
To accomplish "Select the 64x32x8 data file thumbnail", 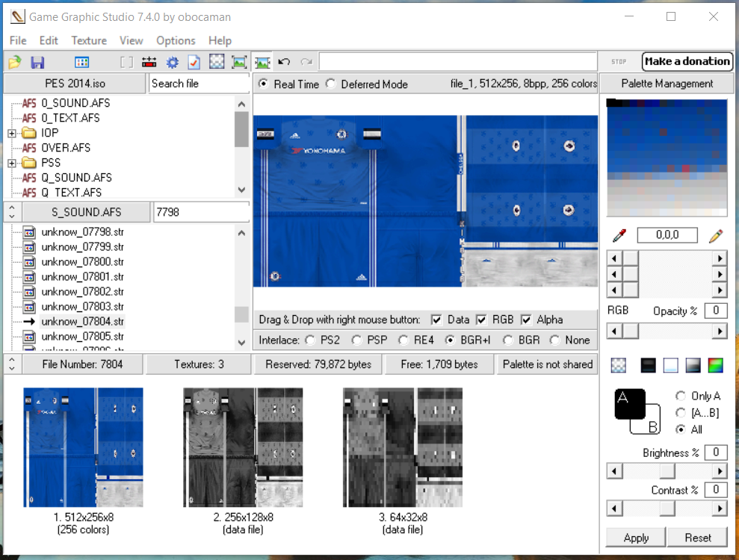I will tap(403, 447).
